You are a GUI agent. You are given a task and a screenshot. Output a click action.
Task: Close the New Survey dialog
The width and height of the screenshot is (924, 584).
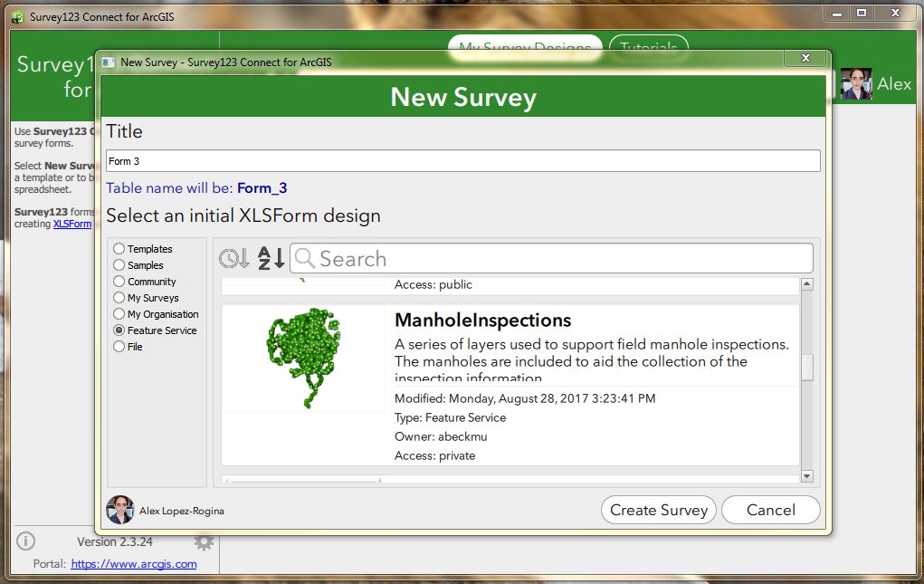tap(805, 58)
